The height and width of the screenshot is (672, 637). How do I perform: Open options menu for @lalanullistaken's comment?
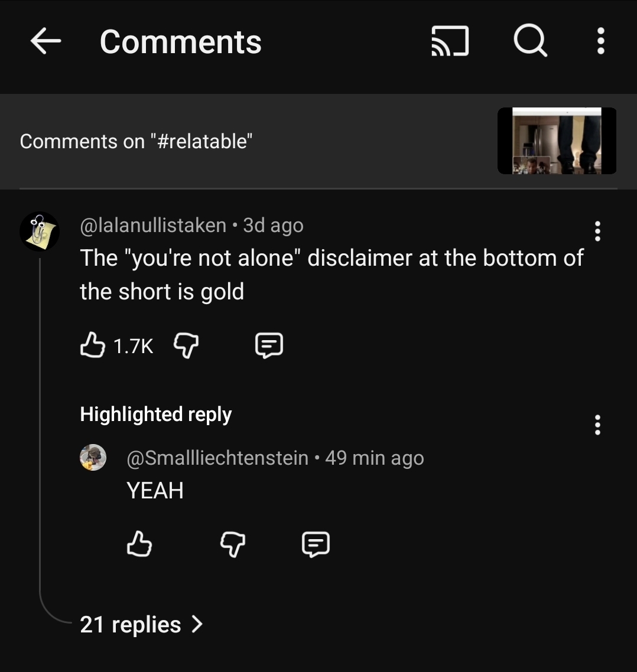pyautogui.click(x=598, y=231)
